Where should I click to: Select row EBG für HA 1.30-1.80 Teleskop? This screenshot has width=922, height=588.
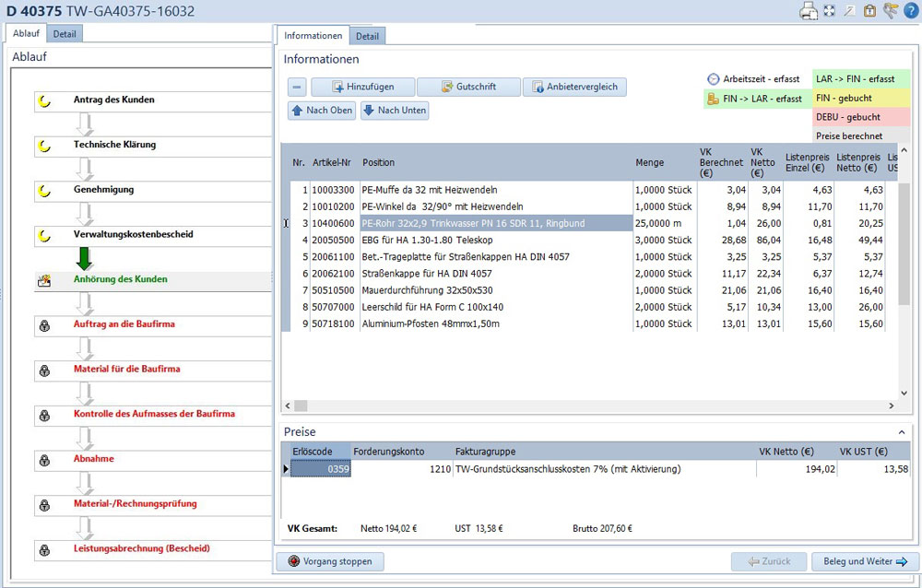pyautogui.click(x=588, y=240)
